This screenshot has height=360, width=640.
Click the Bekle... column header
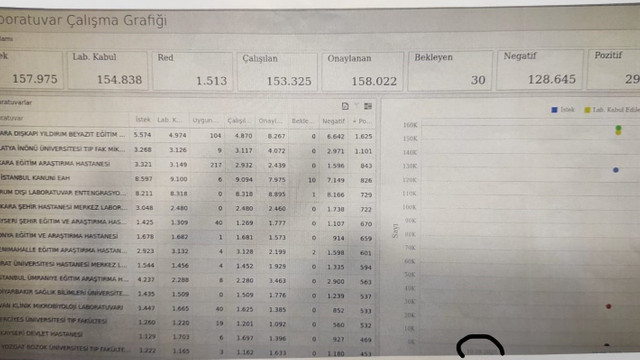(303, 121)
